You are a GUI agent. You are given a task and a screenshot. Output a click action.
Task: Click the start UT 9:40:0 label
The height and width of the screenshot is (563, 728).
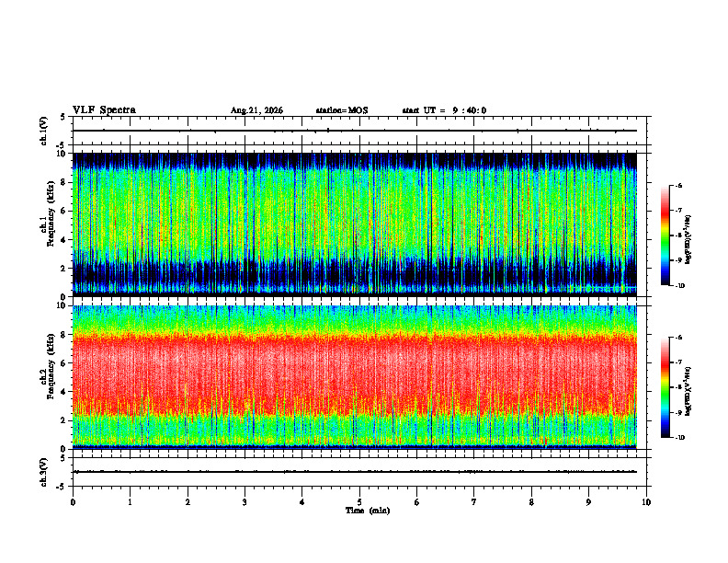[444, 110]
